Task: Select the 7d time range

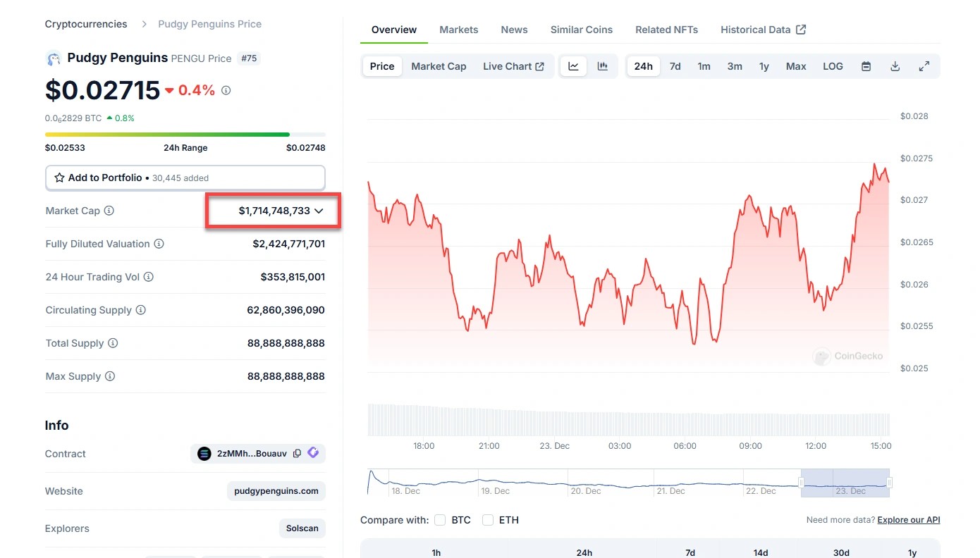Action: (675, 66)
